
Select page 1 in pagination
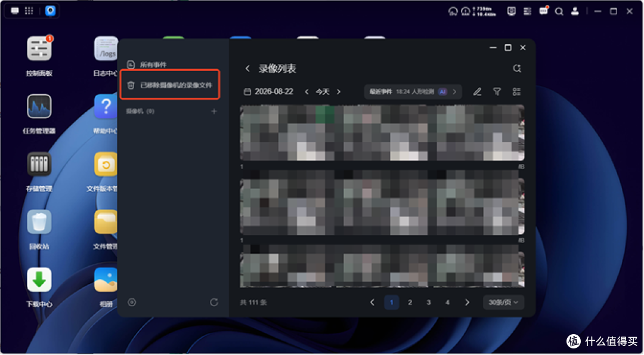coord(391,303)
